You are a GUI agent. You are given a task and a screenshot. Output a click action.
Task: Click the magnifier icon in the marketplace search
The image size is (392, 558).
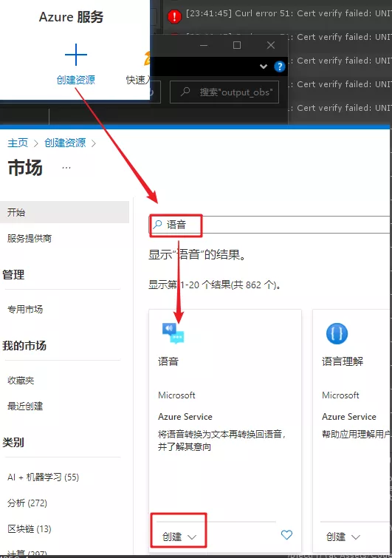[x=157, y=224]
